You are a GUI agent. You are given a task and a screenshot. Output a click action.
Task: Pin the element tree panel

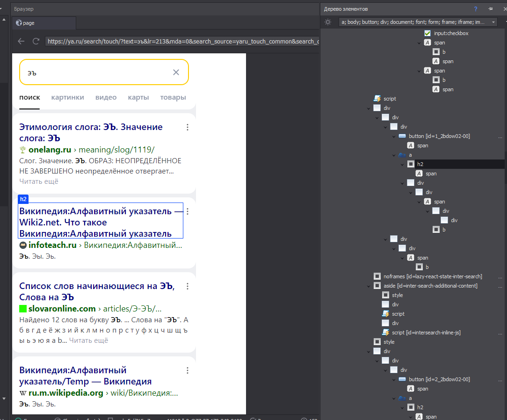click(491, 9)
